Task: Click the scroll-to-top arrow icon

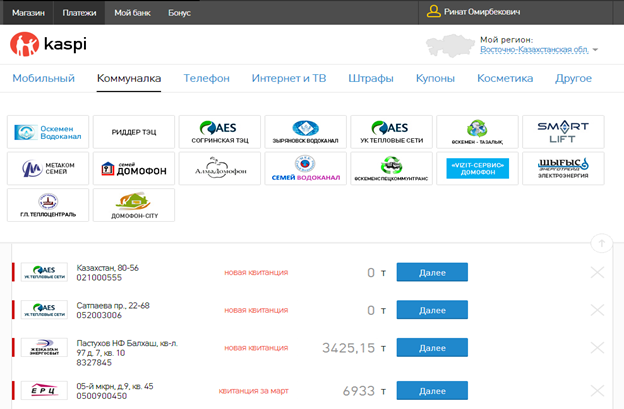Action: (601, 243)
